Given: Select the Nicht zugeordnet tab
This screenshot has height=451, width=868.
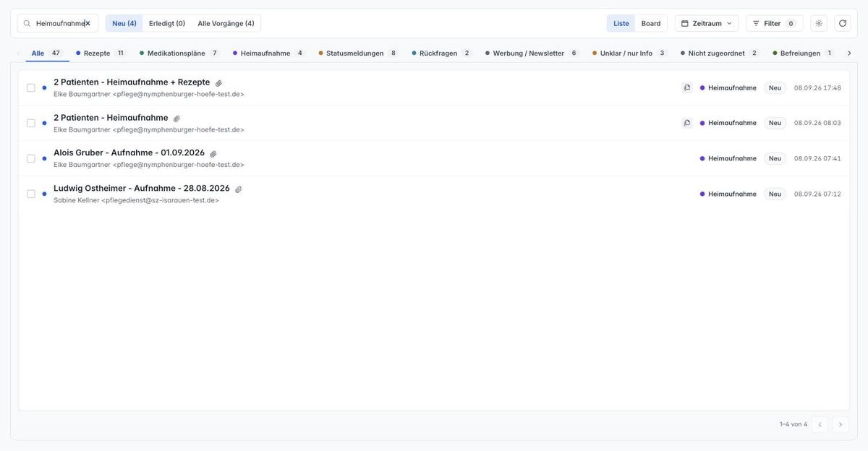Looking at the screenshot, I should click(x=720, y=53).
